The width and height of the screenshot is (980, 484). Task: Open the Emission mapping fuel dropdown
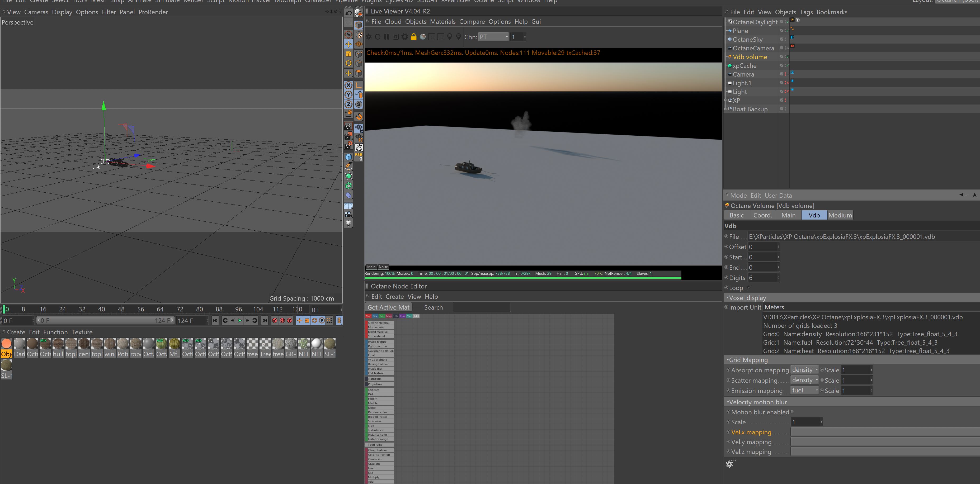pos(804,391)
